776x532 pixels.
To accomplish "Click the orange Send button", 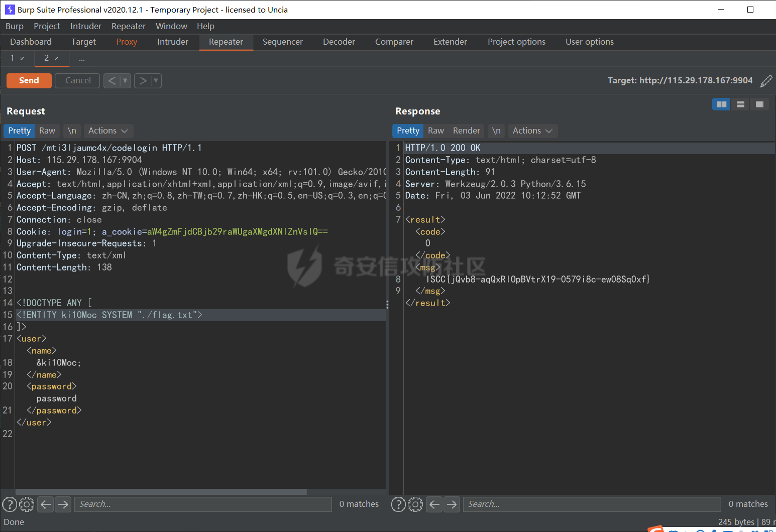I will (x=29, y=80).
